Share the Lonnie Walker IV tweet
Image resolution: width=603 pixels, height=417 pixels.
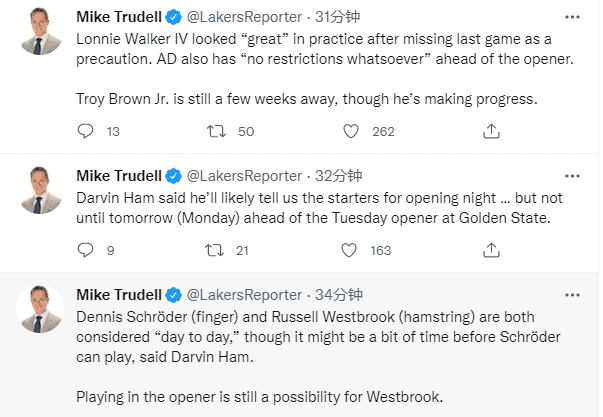(491, 131)
